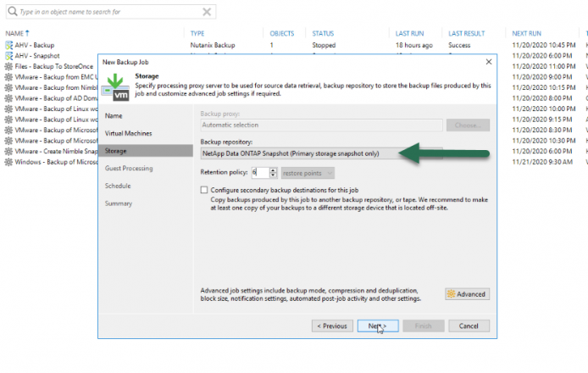Click next run 11/20/2020 10:00 PM
This screenshot has height=373, width=588.
coord(544,109)
